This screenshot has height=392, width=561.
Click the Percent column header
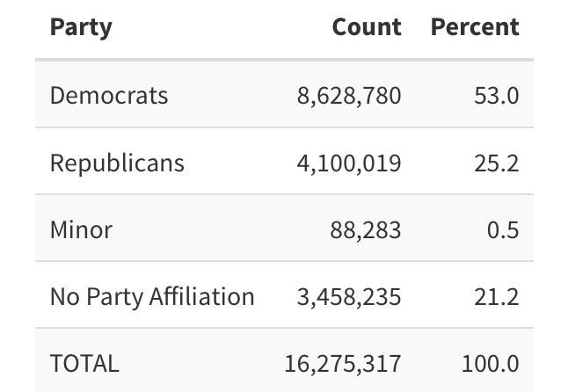click(x=475, y=27)
